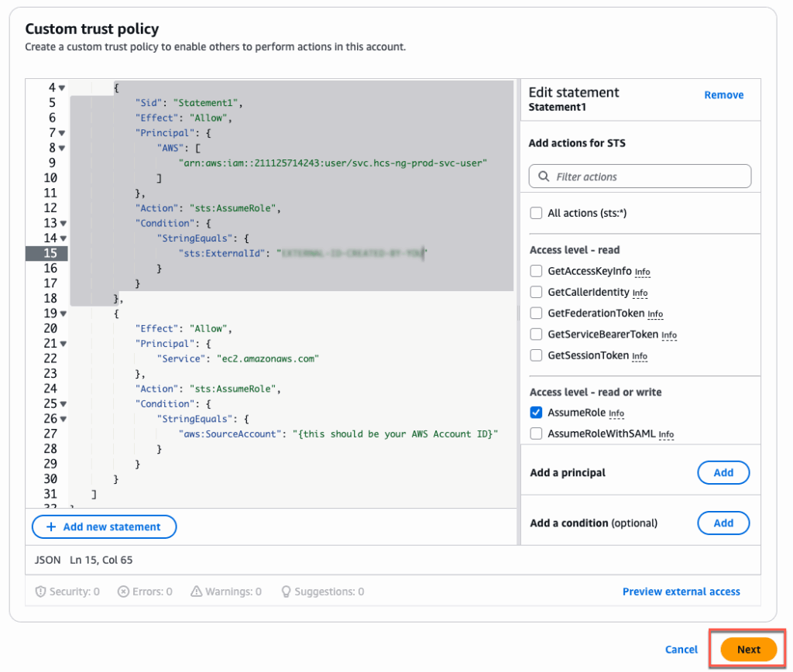Screen dimensions: 793x672
Task: Check the GetCallerIdentity checkbox
Action: tap(536, 292)
